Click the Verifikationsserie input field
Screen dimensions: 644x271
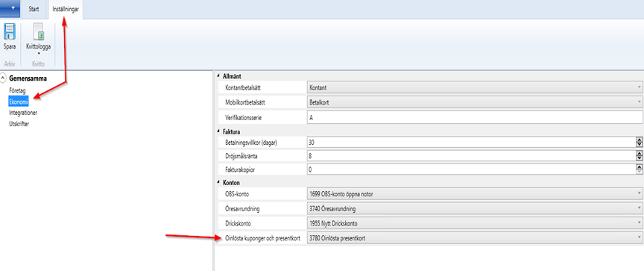tap(474, 117)
